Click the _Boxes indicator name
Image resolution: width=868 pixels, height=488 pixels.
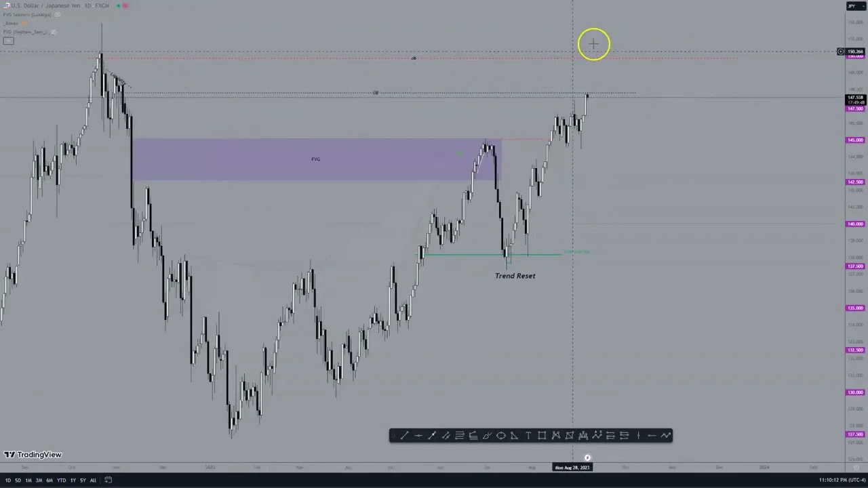coord(12,23)
